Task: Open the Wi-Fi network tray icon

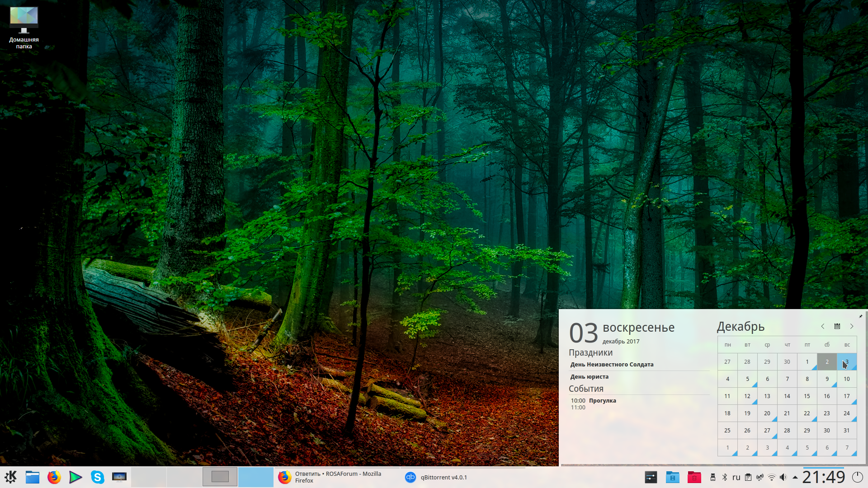Action: (772, 477)
